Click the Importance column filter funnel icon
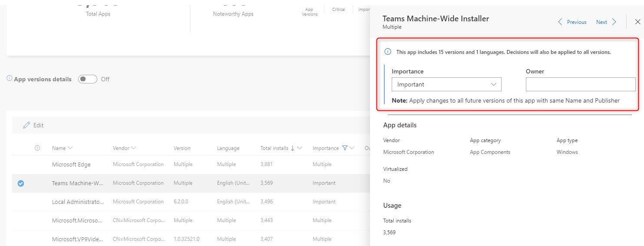Screen dimensions: 644x246 coord(345,148)
